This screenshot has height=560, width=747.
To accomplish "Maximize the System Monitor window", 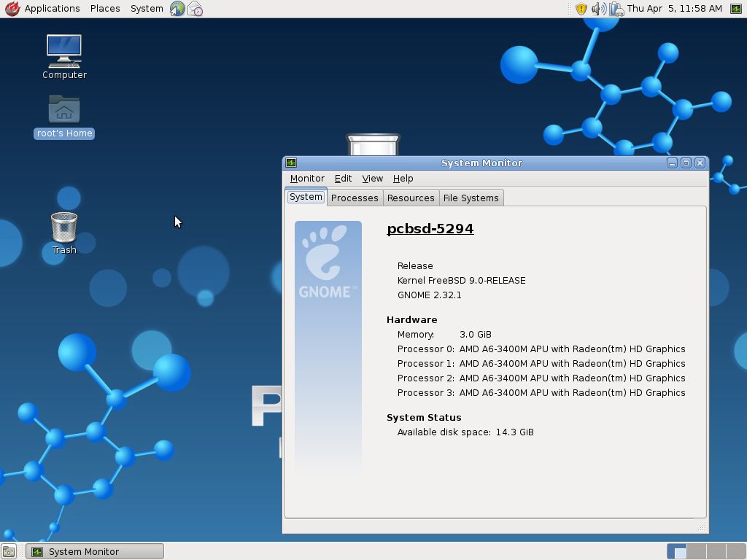I will (686, 163).
